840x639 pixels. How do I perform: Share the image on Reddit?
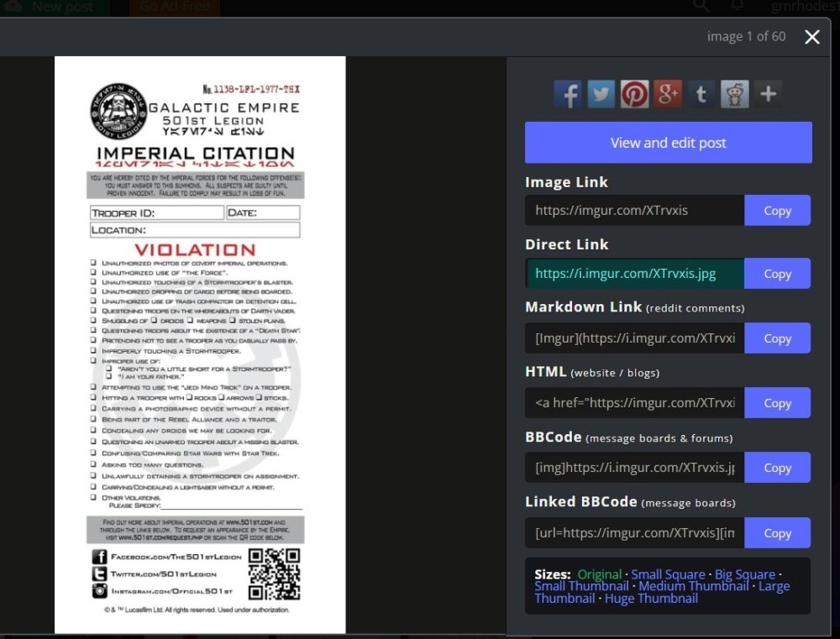point(734,94)
